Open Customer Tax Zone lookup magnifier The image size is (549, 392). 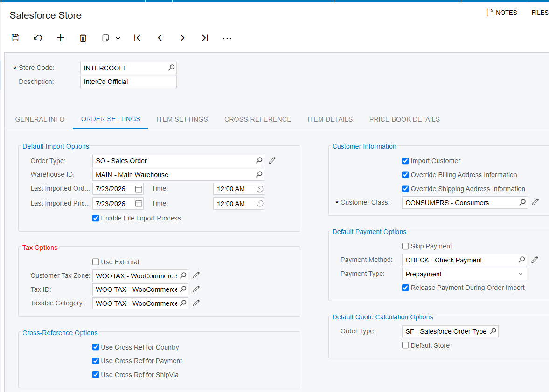click(x=183, y=275)
